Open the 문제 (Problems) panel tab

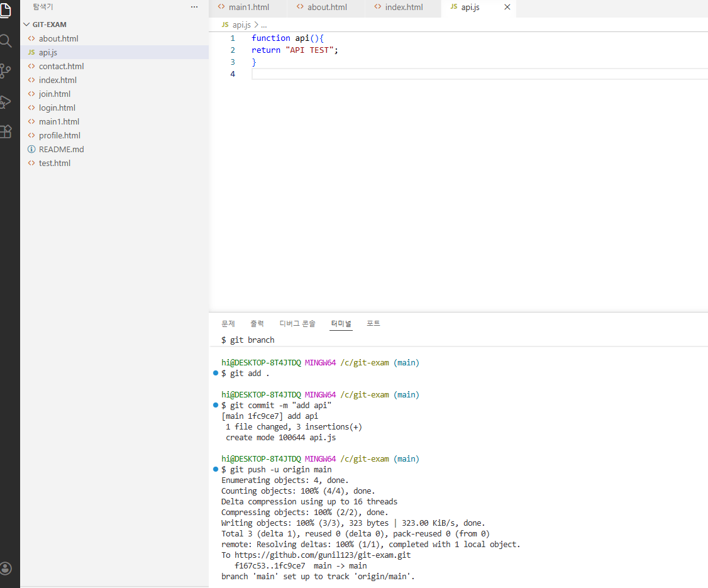coord(228,323)
